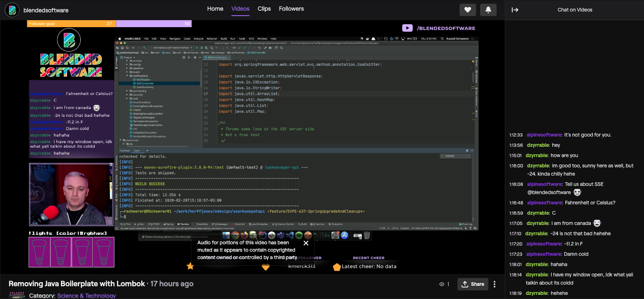Switch to the Clips tab

pos(264,9)
